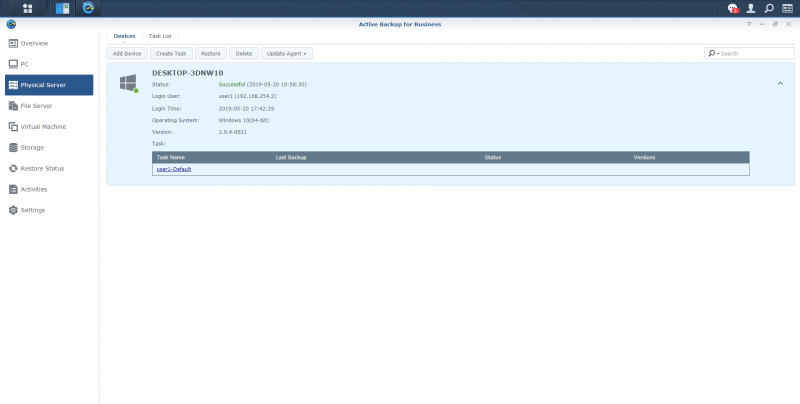Click the Status column header

[493, 157]
